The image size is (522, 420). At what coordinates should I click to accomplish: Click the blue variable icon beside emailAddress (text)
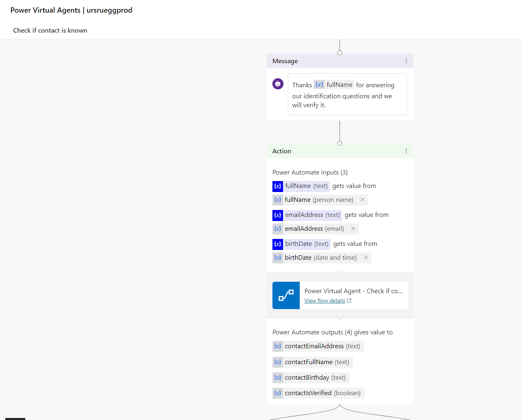(278, 215)
